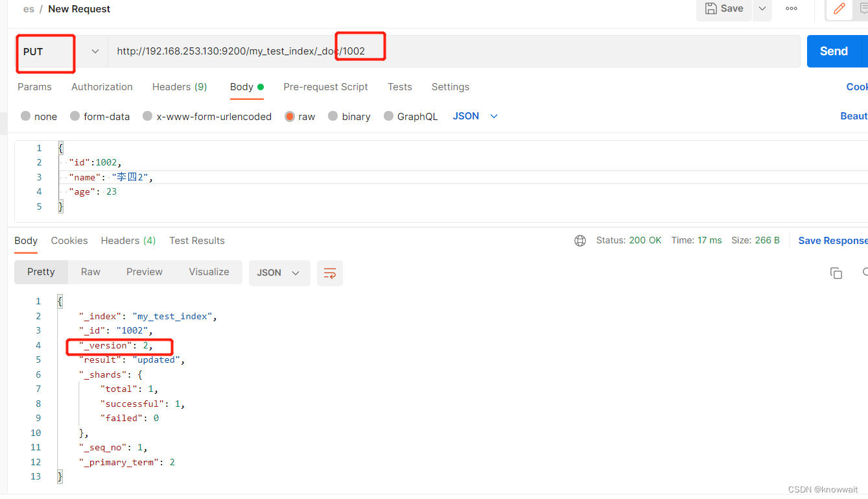The image size is (868, 499).
Task: Select the GraphQL radio button
Action: point(389,116)
